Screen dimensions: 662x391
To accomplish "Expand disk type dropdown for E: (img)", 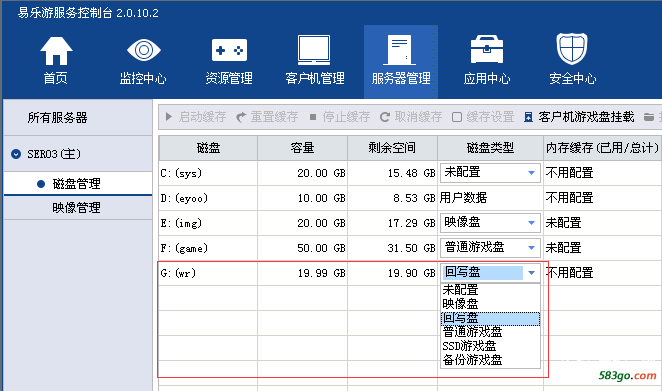I will coord(532,223).
